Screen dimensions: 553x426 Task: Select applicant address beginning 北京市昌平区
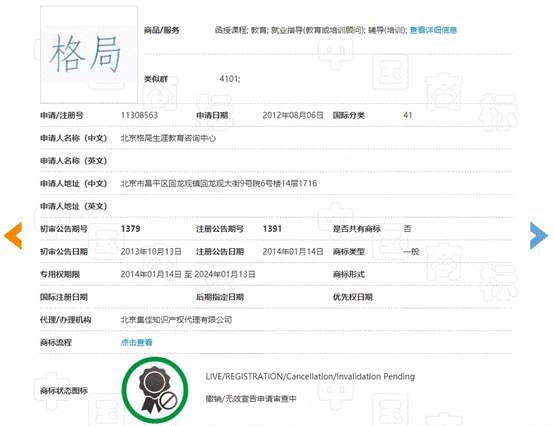[219, 183]
